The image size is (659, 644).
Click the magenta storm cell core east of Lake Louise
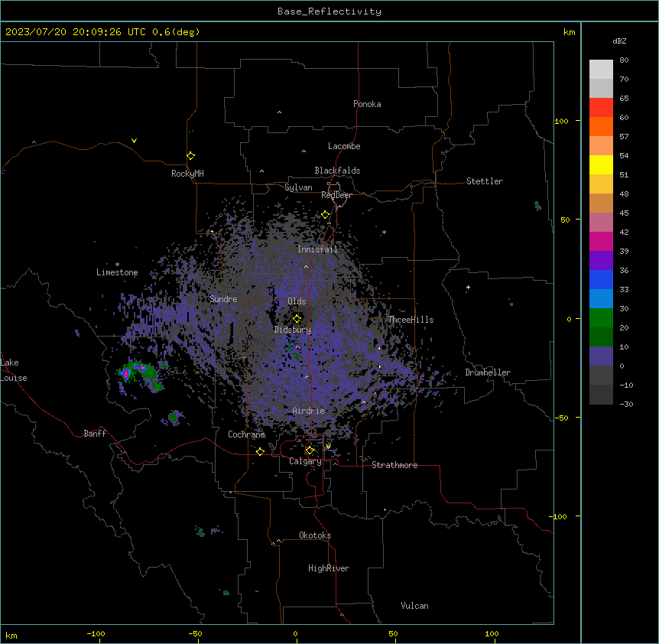(x=125, y=373)
